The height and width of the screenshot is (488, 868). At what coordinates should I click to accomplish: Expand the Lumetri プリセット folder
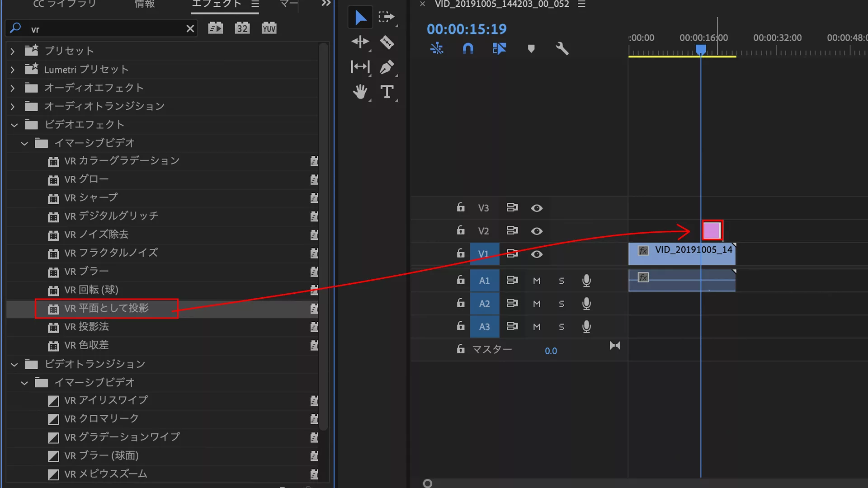click(13, 70)
